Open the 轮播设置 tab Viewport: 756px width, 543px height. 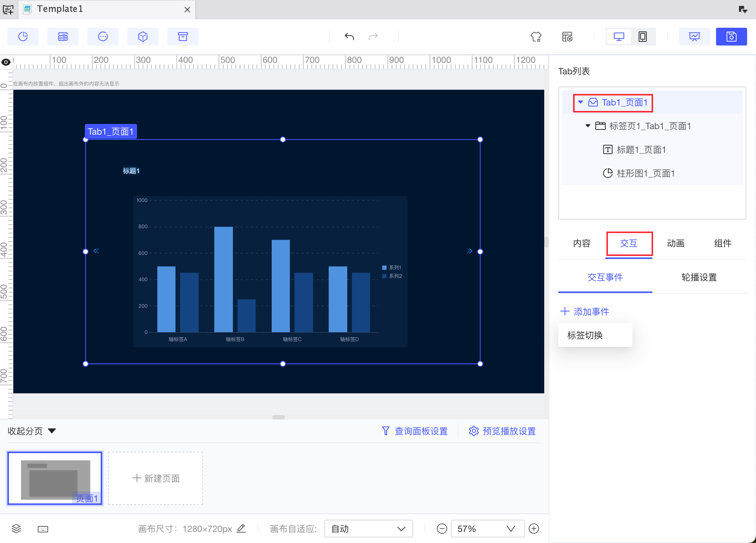tap(699, 277)
